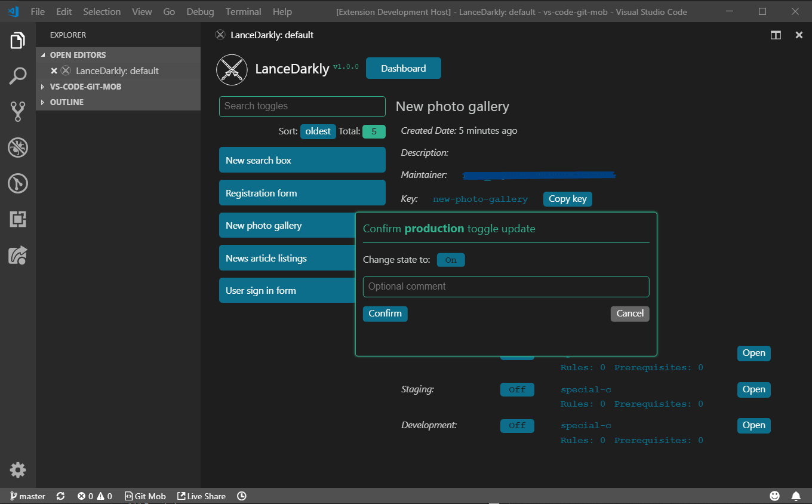This screenshot has height=504, width=812.
Task: Open the Explorer view in activity bar
Action: click(x=18, y=41)
